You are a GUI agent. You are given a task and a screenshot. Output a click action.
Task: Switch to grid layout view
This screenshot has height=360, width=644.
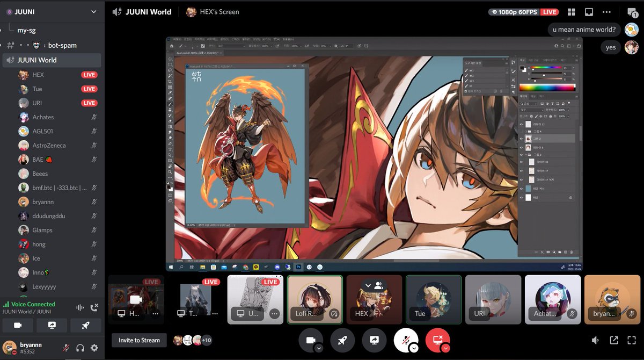(572, 12)
